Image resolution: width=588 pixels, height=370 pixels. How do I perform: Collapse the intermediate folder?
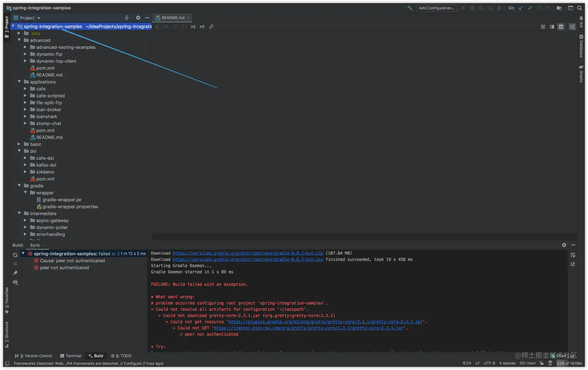pyautogui.click(x=19, y=213)
